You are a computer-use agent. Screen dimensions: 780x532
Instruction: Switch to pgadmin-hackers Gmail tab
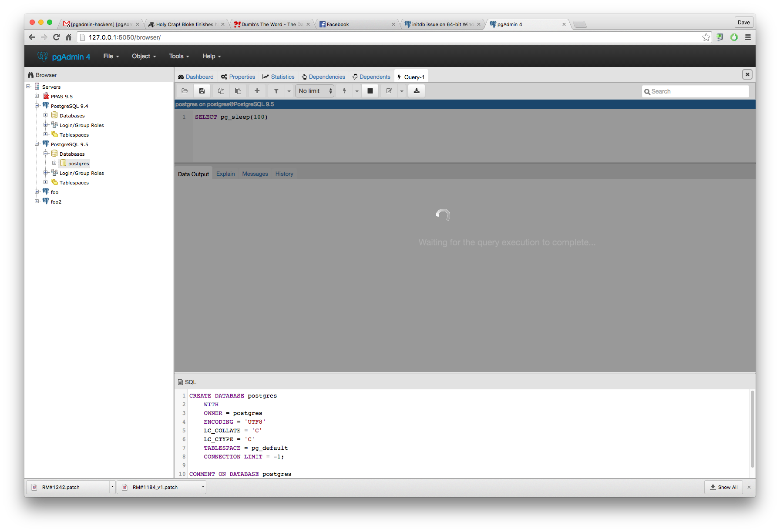pyautogui.click(x=101, y=24)
